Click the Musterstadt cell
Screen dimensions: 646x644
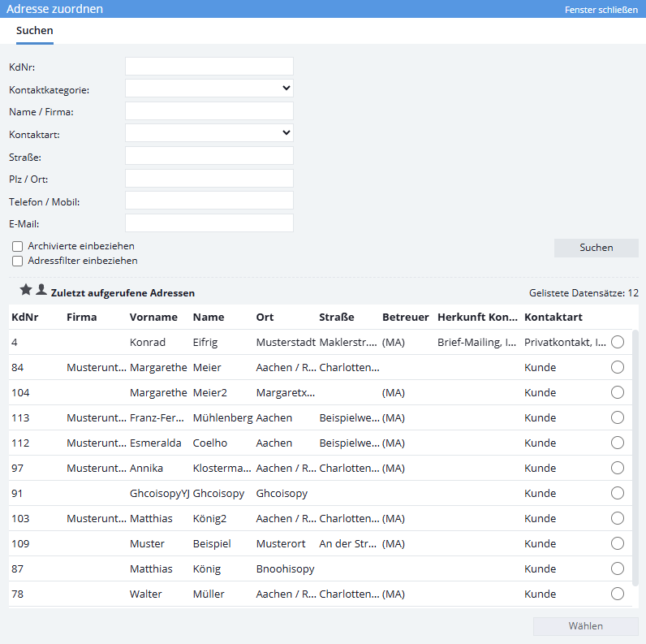[x=286, y=342]
